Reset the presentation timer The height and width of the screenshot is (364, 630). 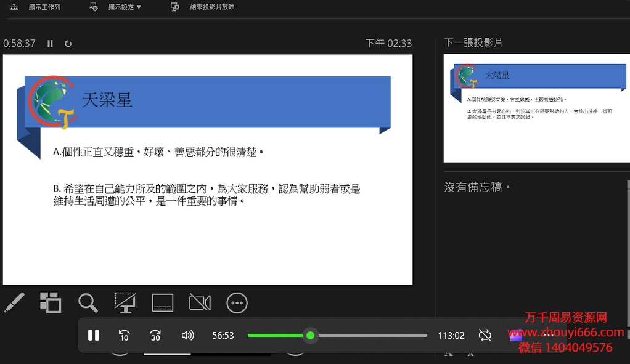(x=68, y=44)
